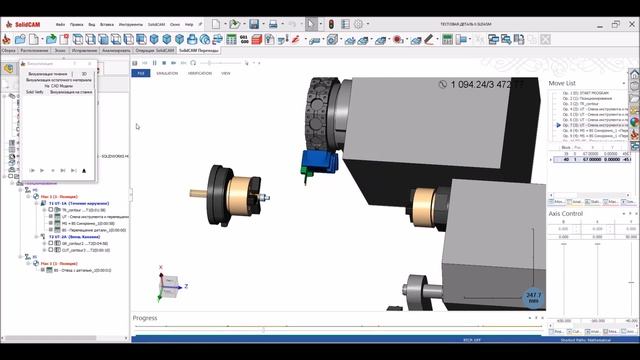Switch to the VERIFICATION tab
The width and height of the screenshot is (640, 360).
200,73
